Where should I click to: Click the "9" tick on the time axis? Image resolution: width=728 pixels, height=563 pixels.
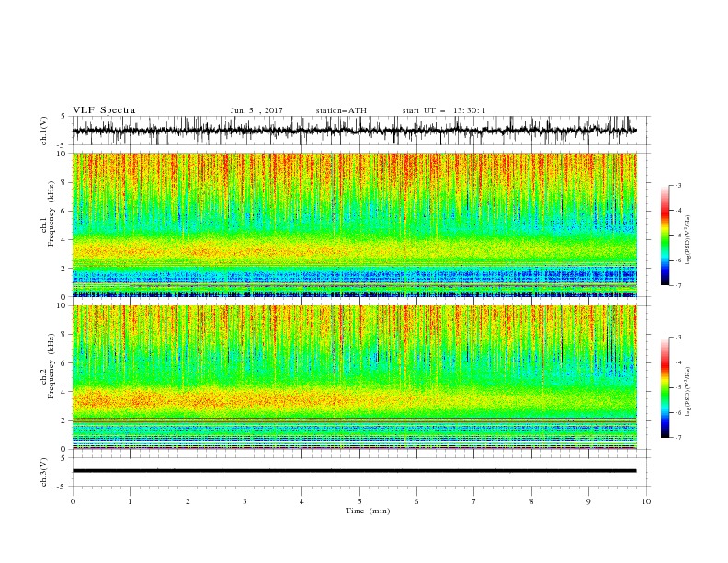point(588,501)
